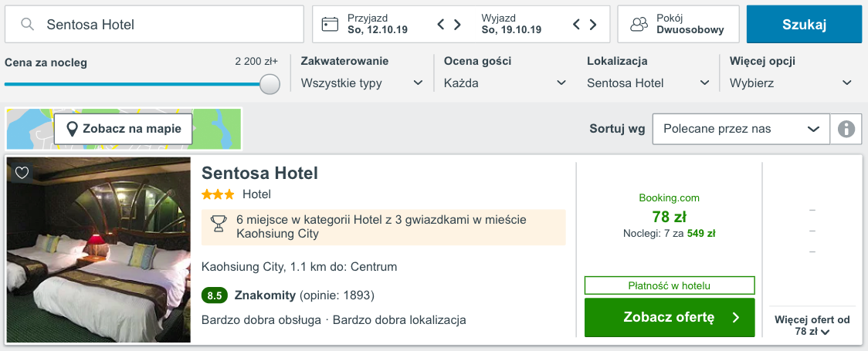Go to previous check-out date
The width and height of the screenshot is (868, 351).
point(576,25)
